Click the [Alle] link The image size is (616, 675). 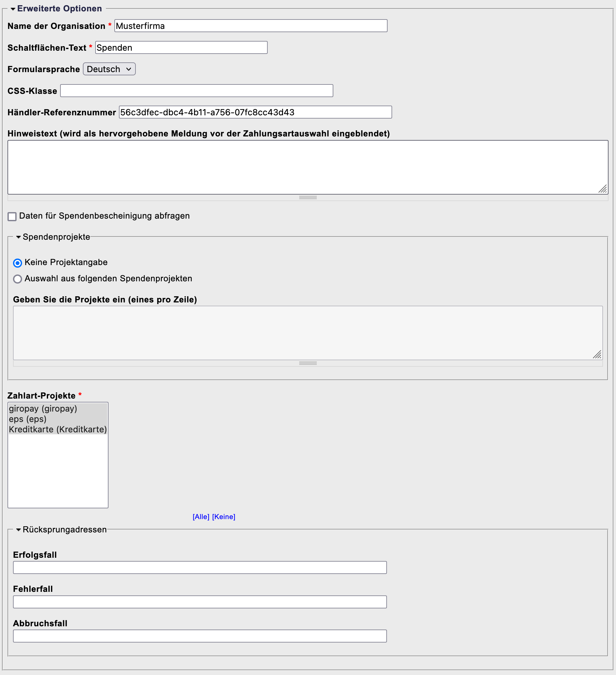201,516
